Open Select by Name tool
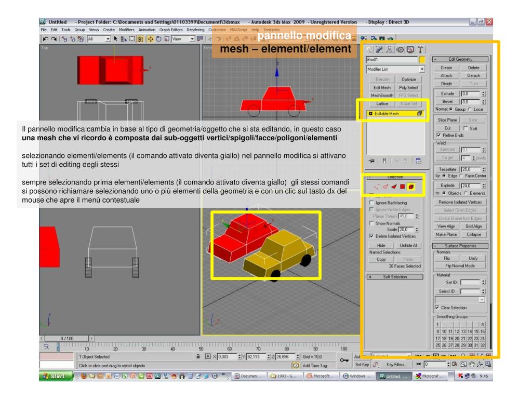The width and height of the screenshot is (532, 399). (124, 39)
